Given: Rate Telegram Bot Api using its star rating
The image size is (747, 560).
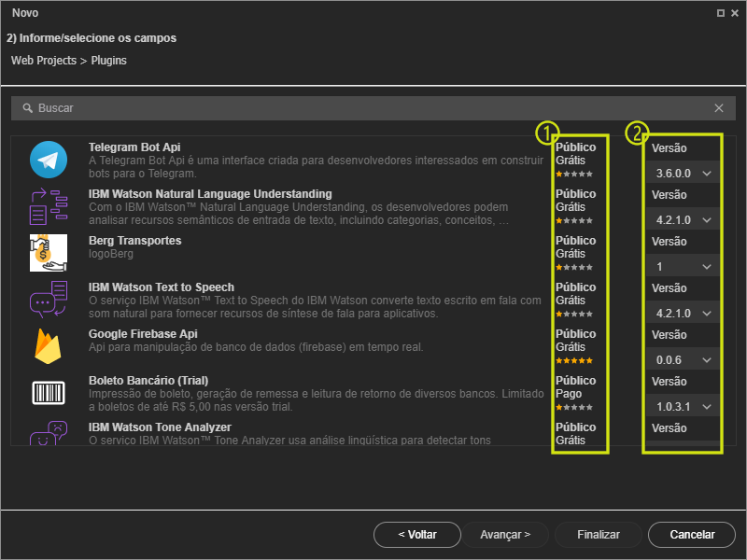Looking at the screenshot, I should (x=574, y=175).
